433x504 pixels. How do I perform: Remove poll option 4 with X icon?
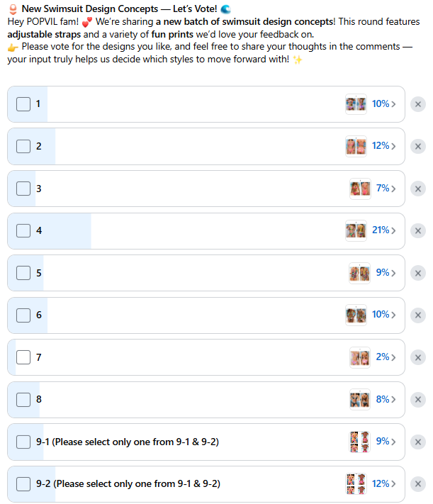click(x=418, y=231)
